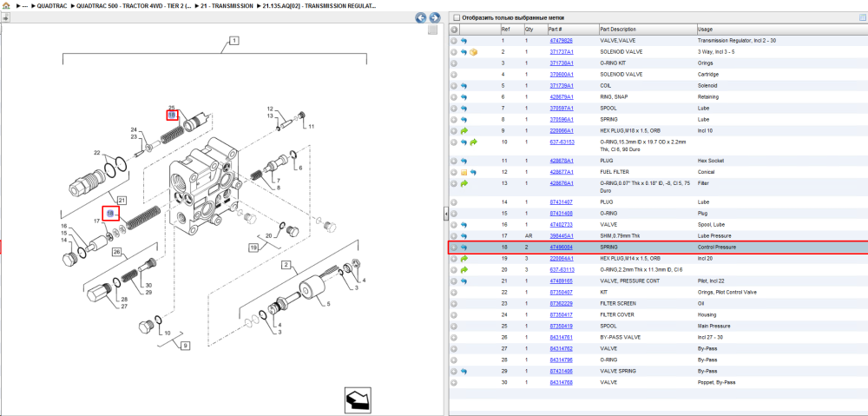Click callout 5 near the solenoid coil
The image size is (868, 416).
pos(328,304)
